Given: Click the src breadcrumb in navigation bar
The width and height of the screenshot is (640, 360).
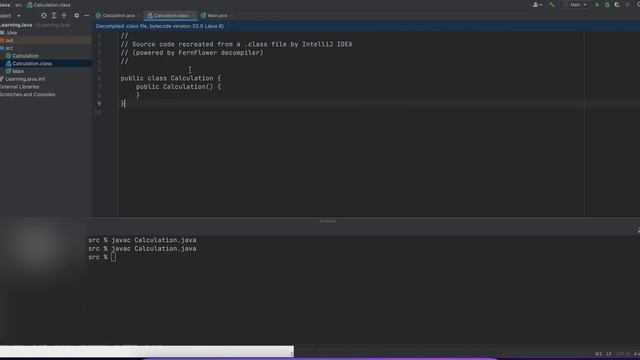Looking at the screenshot, I should pos(18,5).
